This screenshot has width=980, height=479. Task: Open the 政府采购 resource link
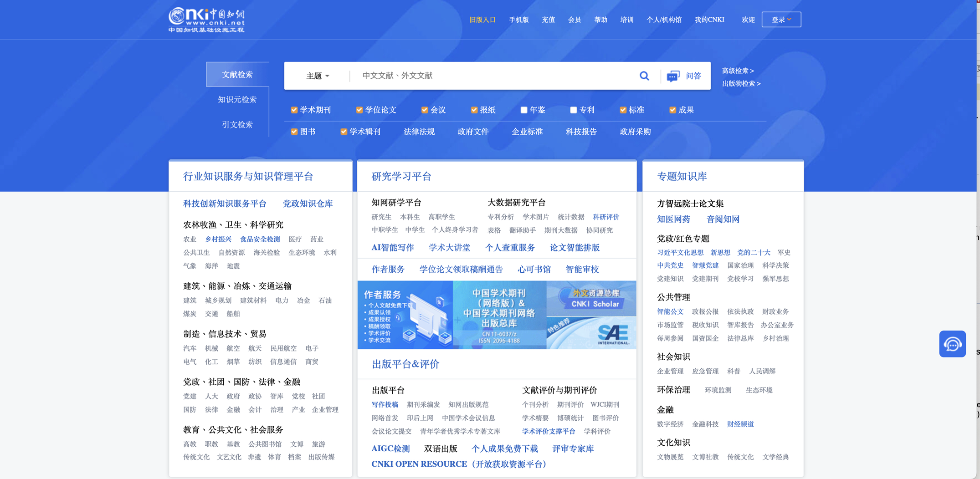coord(635,132)
